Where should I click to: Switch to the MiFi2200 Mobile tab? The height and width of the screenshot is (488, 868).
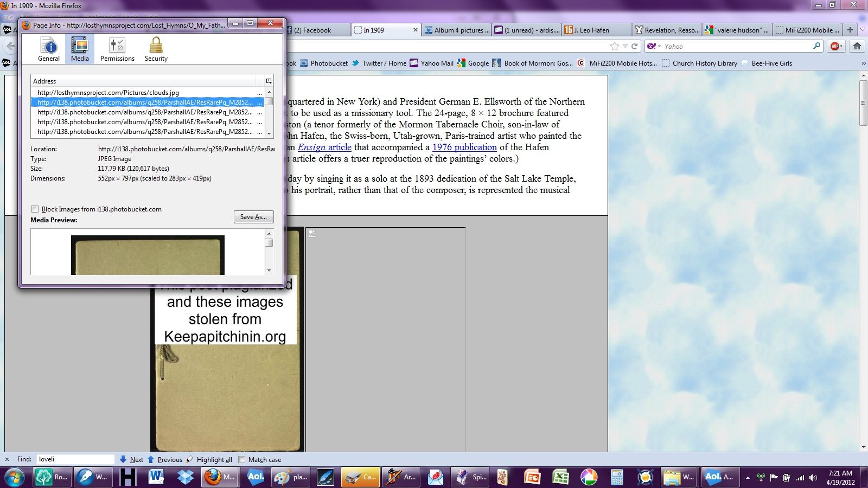(807, 30)
